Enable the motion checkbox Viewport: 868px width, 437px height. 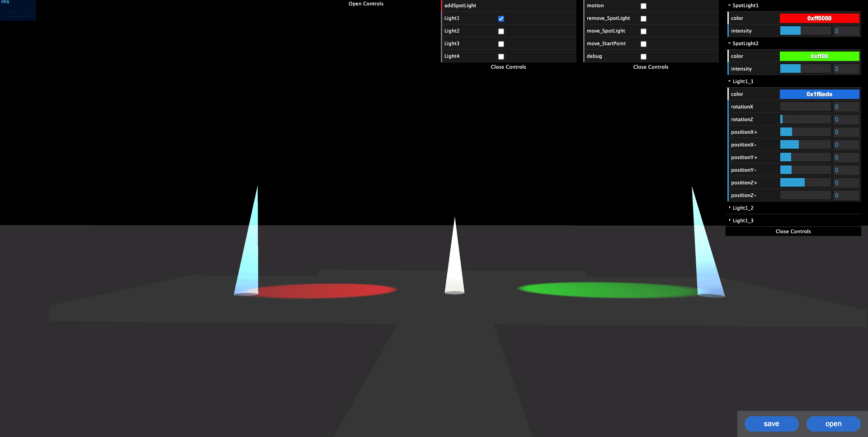643,6
